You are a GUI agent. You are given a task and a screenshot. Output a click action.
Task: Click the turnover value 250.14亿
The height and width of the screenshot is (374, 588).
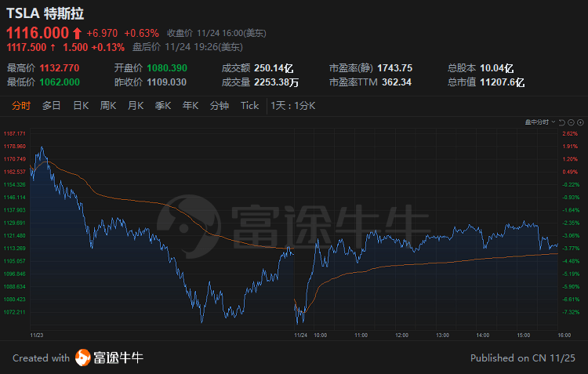pyautogui.click(x=274, y=68)
